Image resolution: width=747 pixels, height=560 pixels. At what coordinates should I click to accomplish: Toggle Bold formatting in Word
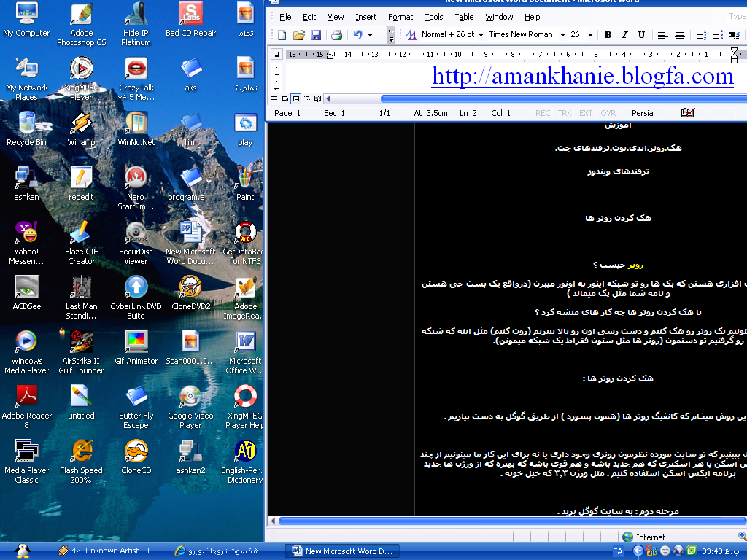[x=608, y=35]
